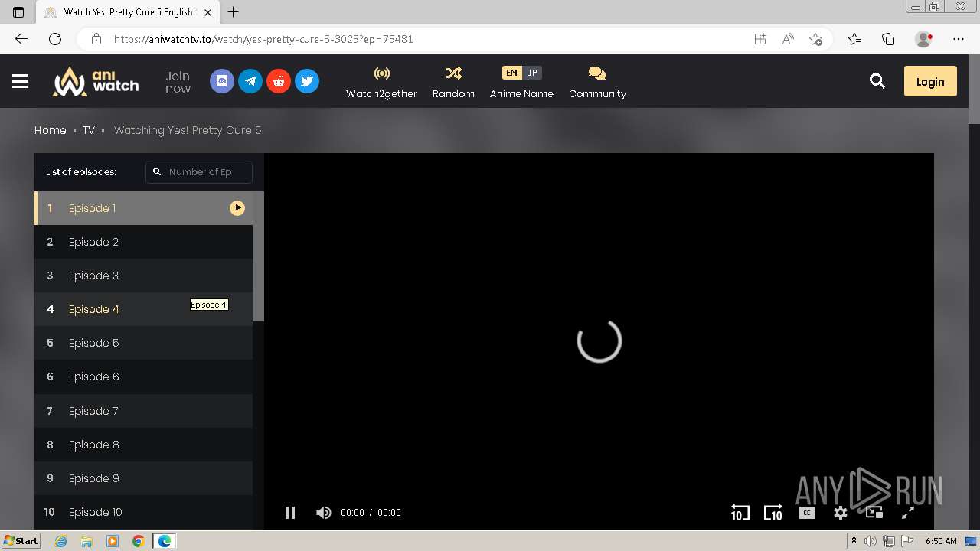Screen dimensions: 980x551
Task: Skip video forward 10 seconds
Action: tap(773, 513)
